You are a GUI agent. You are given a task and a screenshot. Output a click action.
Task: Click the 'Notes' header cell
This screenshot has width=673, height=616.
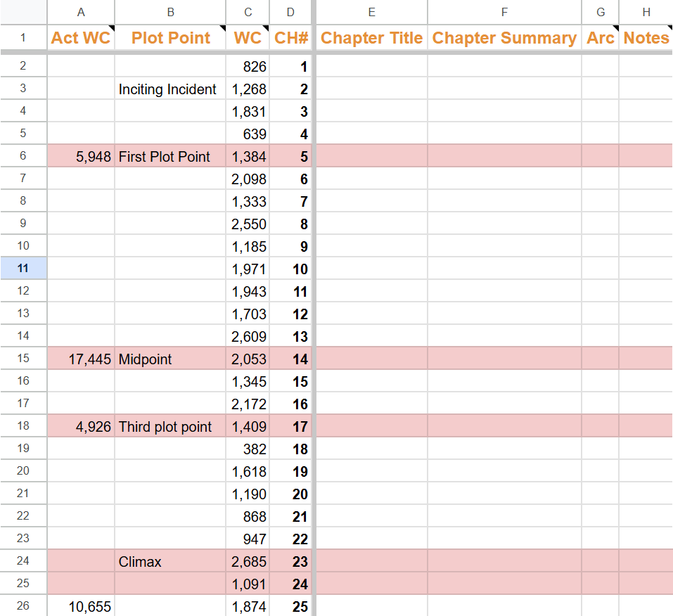[646, 38]
